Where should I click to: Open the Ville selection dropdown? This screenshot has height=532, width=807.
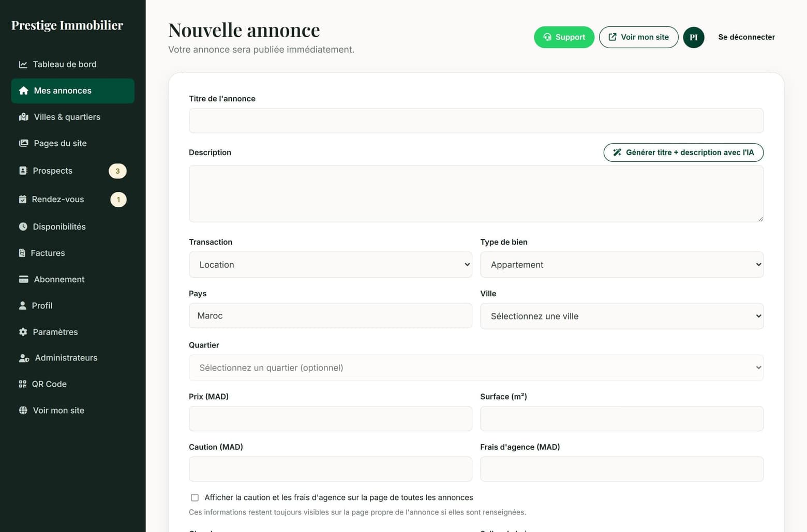pyautogui.click(x=622, y=316)
